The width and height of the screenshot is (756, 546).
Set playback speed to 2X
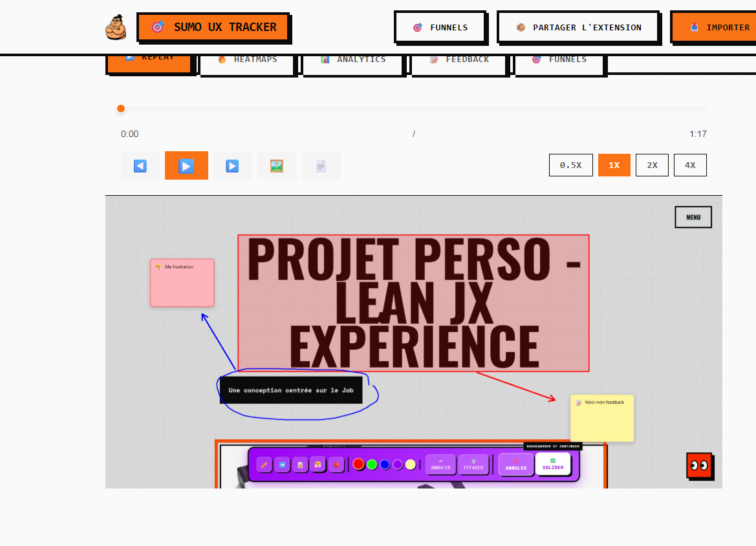[x=652, y=165]
